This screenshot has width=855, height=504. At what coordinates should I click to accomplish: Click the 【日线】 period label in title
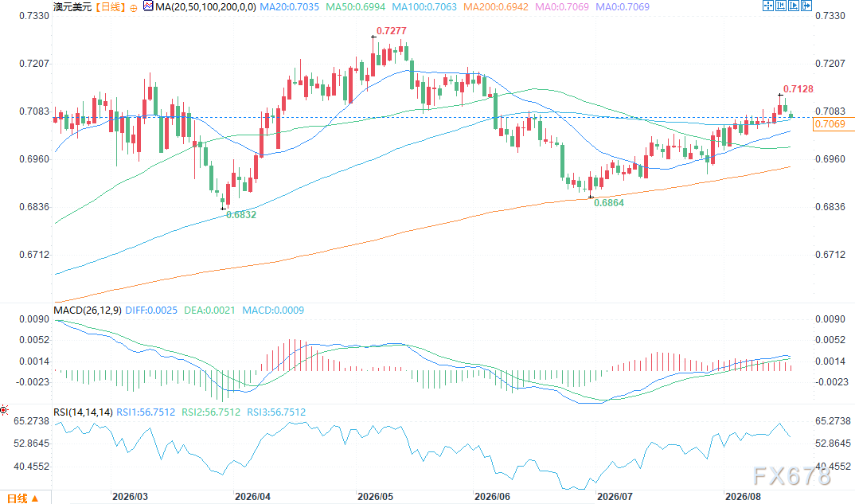[x=111, y=7]
